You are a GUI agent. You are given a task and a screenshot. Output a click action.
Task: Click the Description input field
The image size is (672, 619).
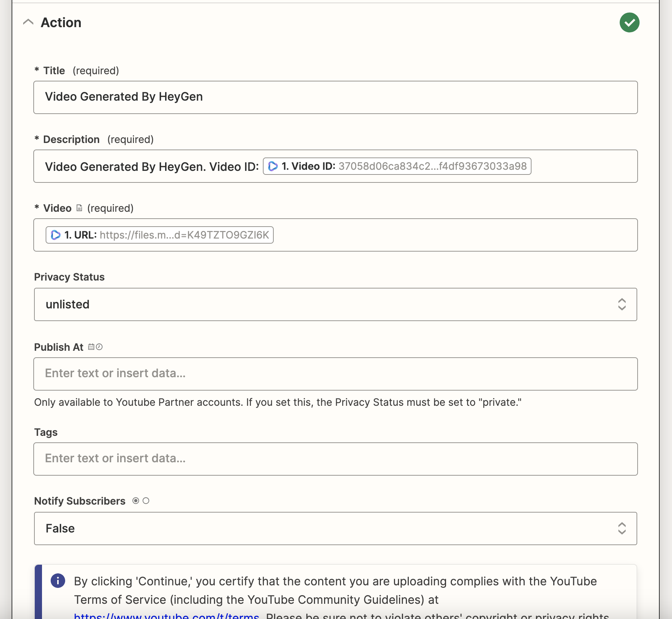coord(336,166)
